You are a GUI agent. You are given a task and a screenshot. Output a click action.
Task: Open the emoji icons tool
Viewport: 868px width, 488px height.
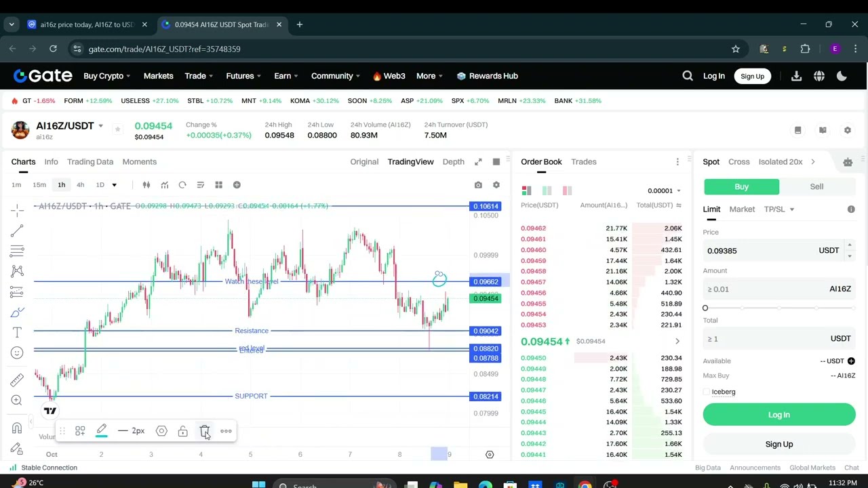[x=17, y=352]
